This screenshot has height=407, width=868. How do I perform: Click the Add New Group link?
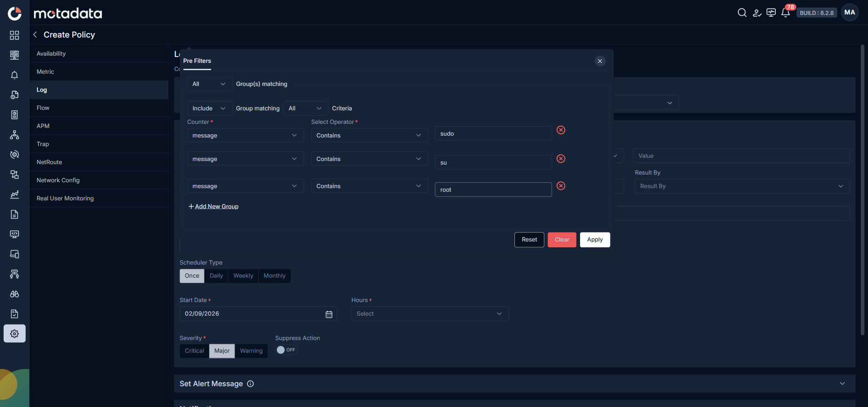point(213,207)
